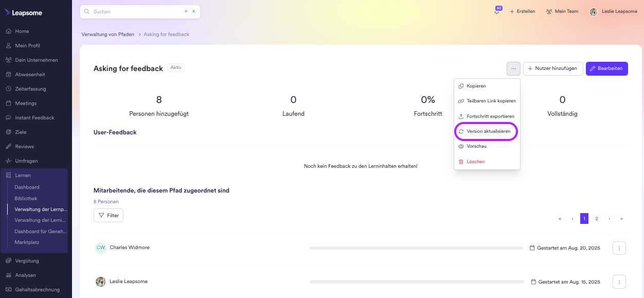
Task: Select Löschen in the context menu
Action: (x=475, y=162)
